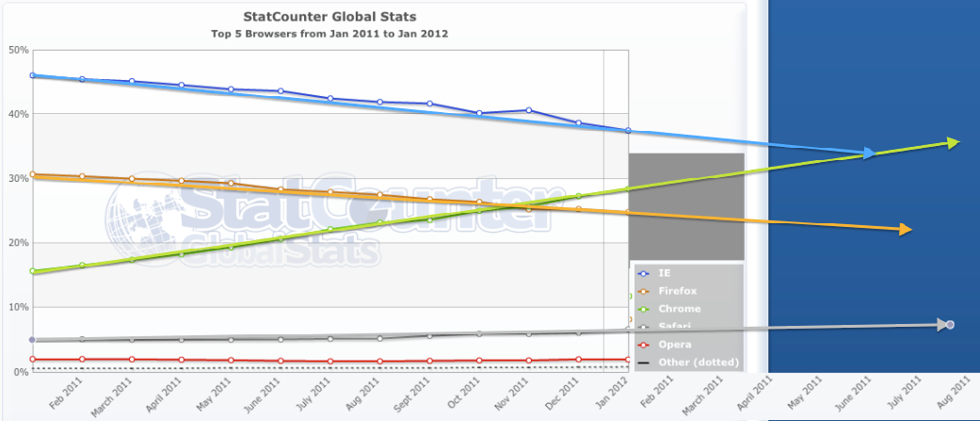The width and height of the screenshot is (980, 421).
Task: Click the green Chrome trend arrowhead
Action: point(952,142)
